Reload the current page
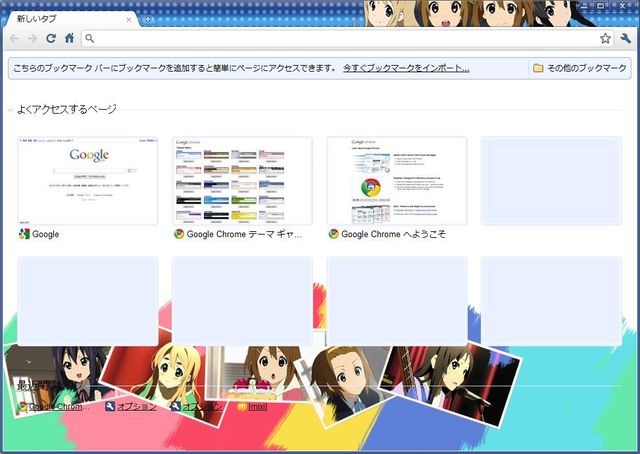Screen dimensions: 640x454 pyautogui.click(x=50, y=38)
